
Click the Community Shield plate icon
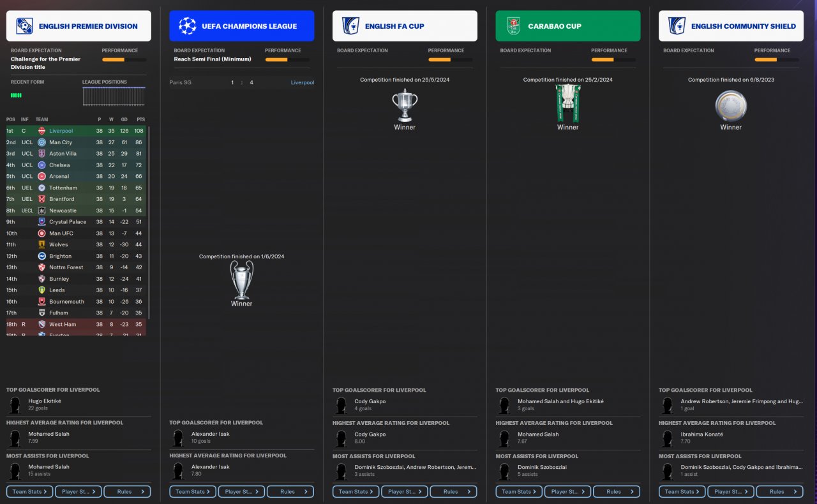[731, 106]
